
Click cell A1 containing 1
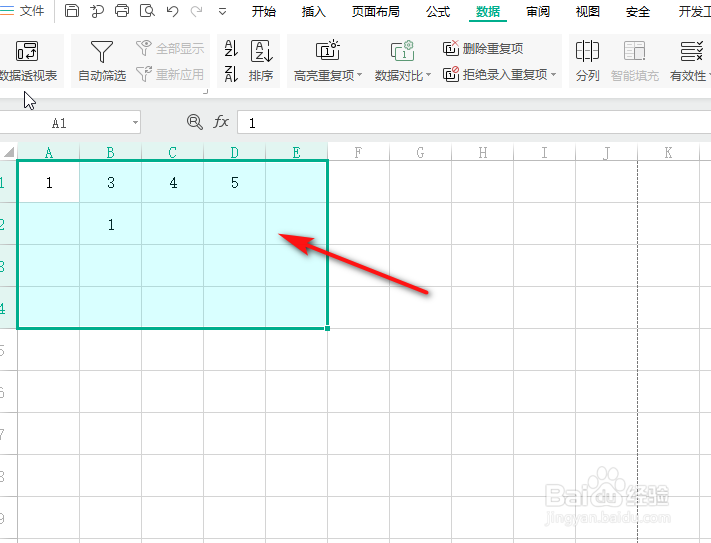pyautogui.click(x=49, y=182)
